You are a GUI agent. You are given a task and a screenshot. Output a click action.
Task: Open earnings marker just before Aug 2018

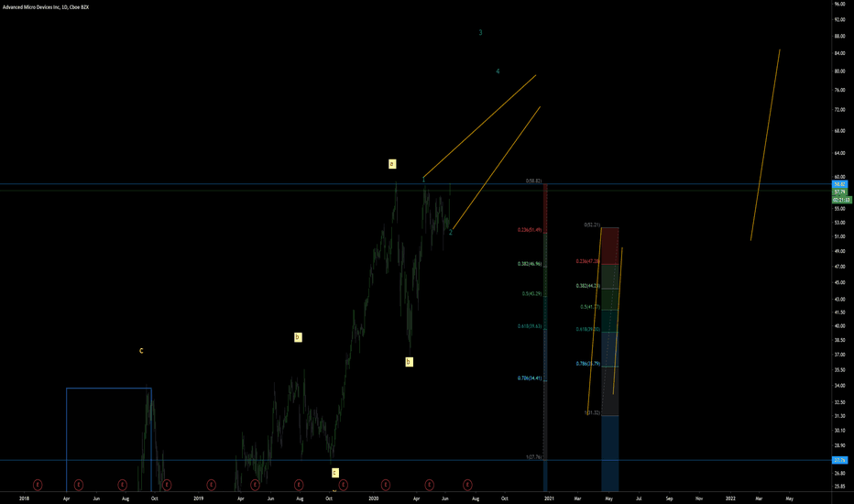coord(123,485)
